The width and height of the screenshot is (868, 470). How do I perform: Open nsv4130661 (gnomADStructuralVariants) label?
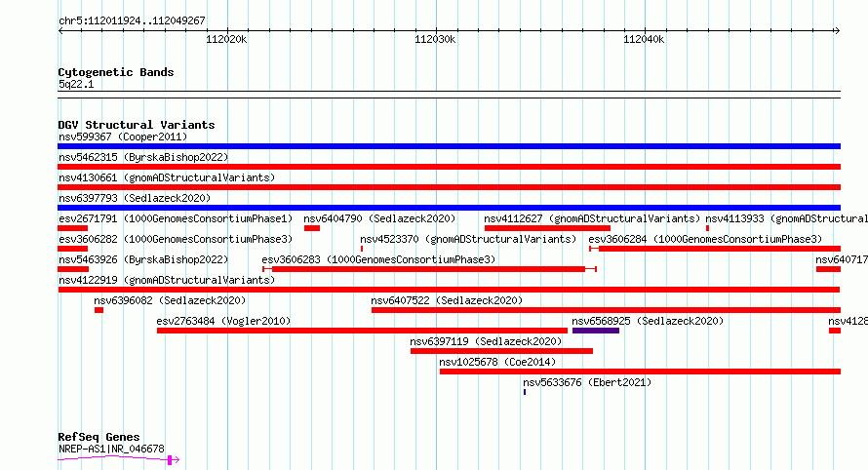[x=167, y=177]
